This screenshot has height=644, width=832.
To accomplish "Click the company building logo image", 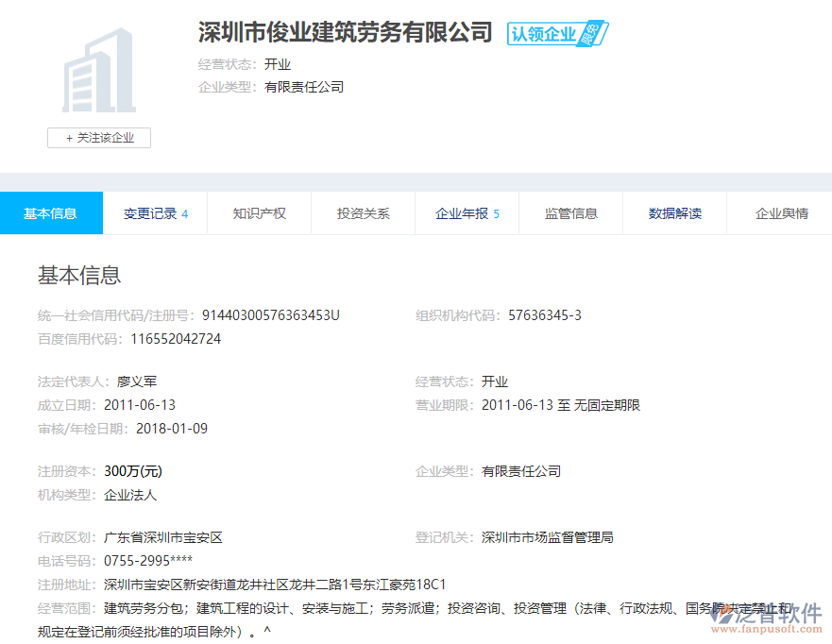I will point(99,70).
